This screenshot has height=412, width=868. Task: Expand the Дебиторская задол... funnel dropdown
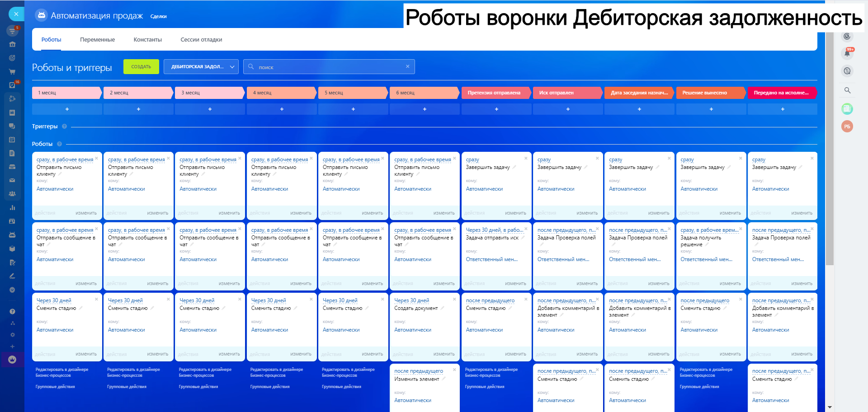201,67
